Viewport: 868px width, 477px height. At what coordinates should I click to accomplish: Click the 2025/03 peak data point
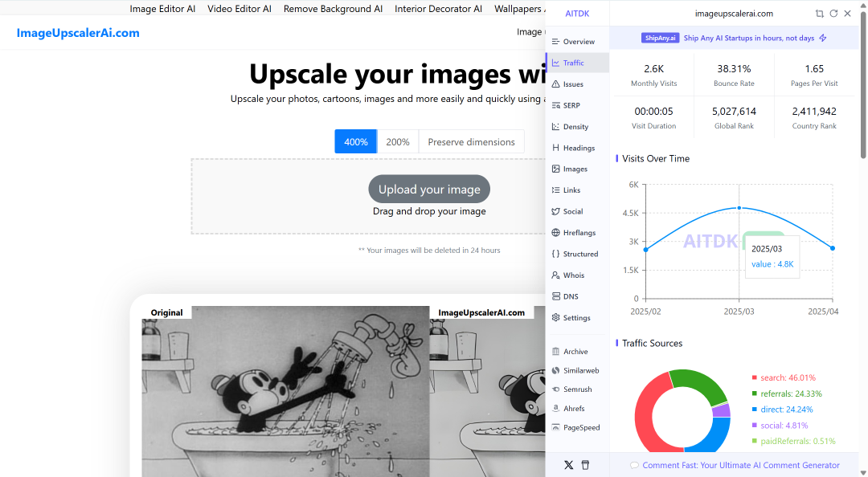click(x=739, y=208)
